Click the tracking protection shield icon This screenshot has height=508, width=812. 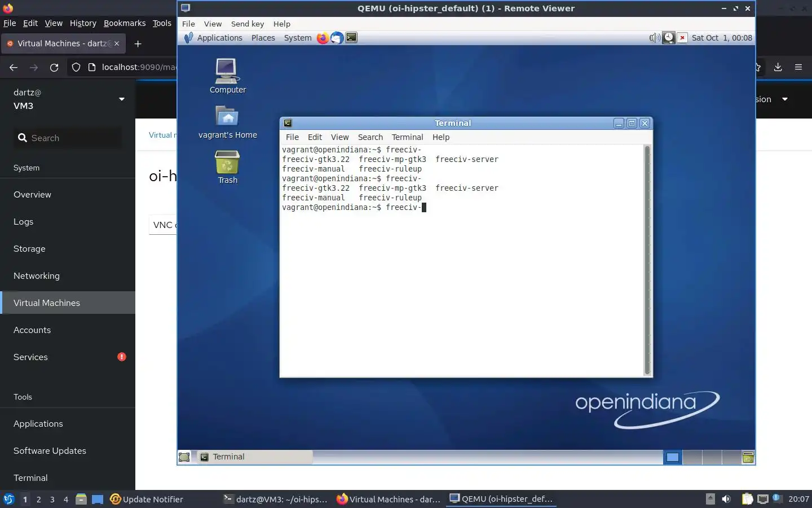coord(76,67)
